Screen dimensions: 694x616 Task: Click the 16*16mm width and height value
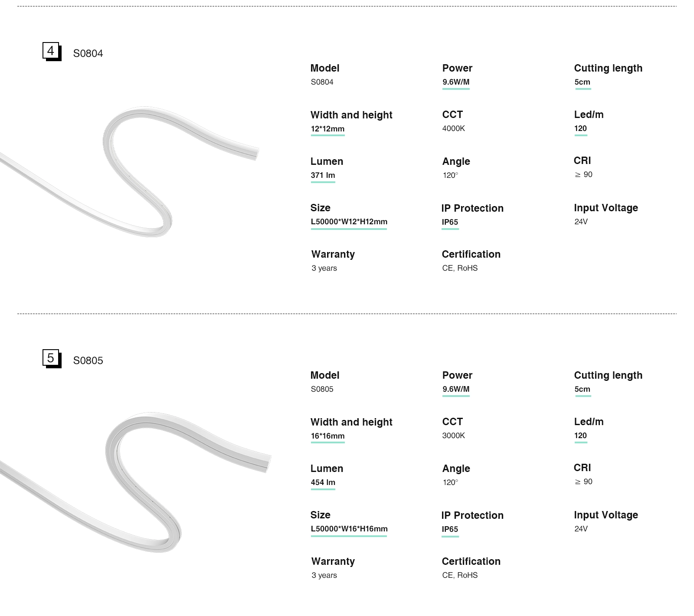(327, 436)
